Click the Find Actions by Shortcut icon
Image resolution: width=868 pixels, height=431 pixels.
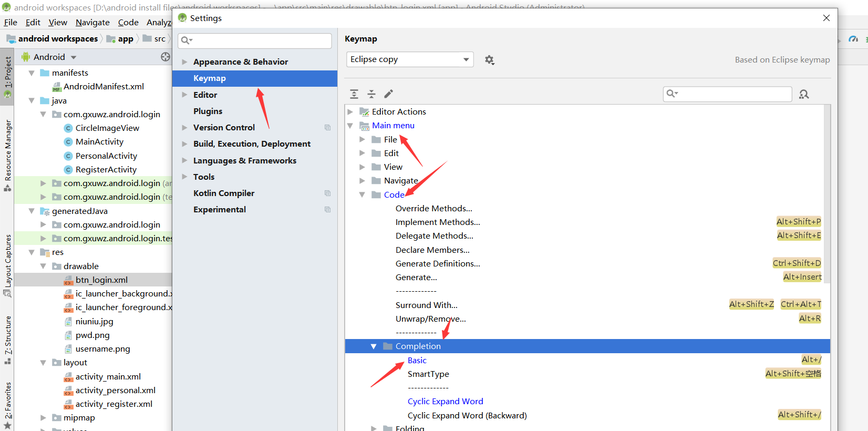(804, 94)
